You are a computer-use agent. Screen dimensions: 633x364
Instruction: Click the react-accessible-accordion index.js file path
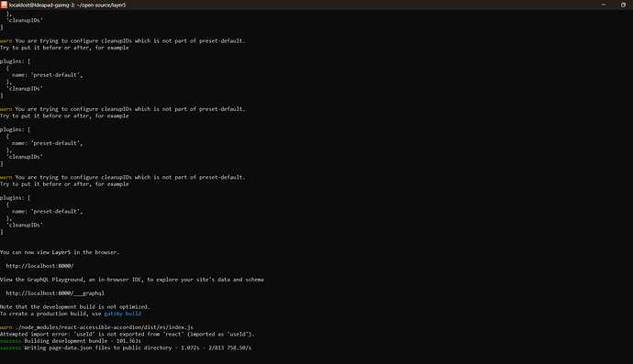click(x=105, y=327)
